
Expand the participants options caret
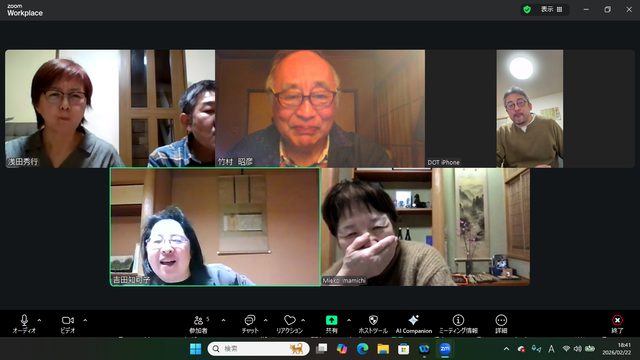(223, 320)
